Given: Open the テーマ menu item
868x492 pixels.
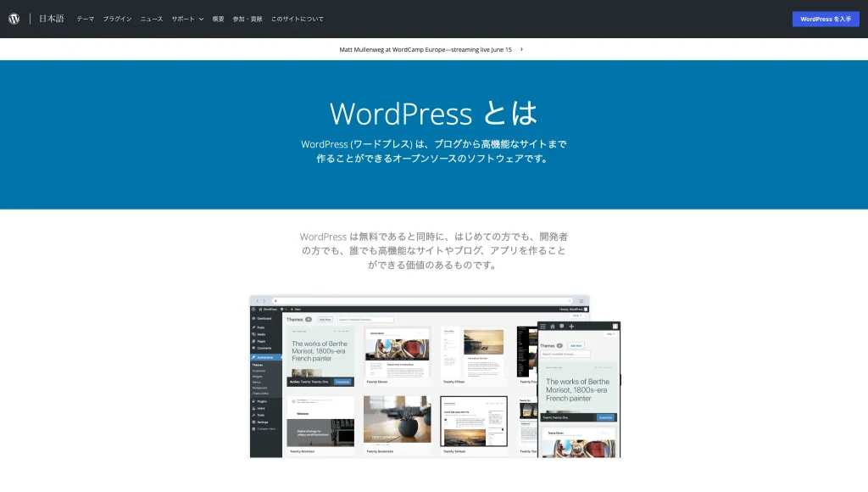Looking at the screenshot, I should click(x=86, y=19).
